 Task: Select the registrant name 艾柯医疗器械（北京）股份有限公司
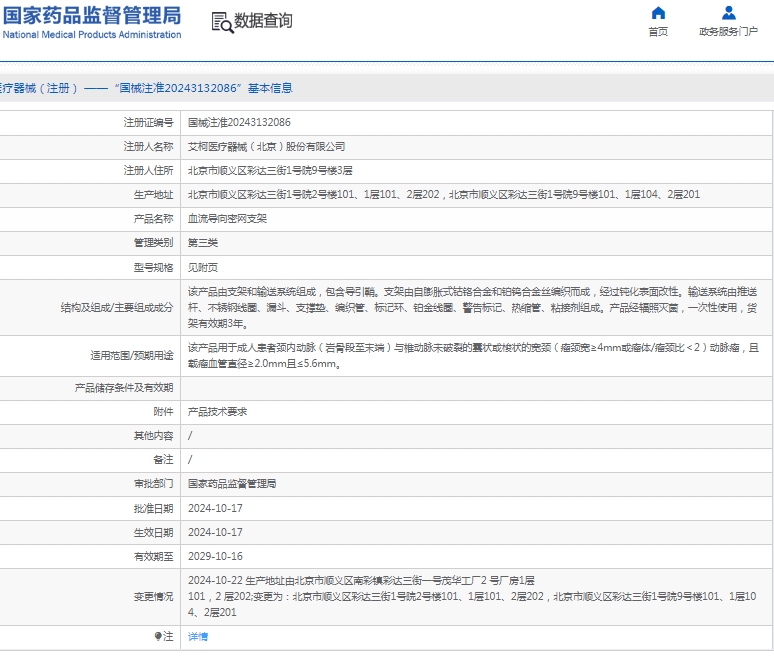coord(266,147)
